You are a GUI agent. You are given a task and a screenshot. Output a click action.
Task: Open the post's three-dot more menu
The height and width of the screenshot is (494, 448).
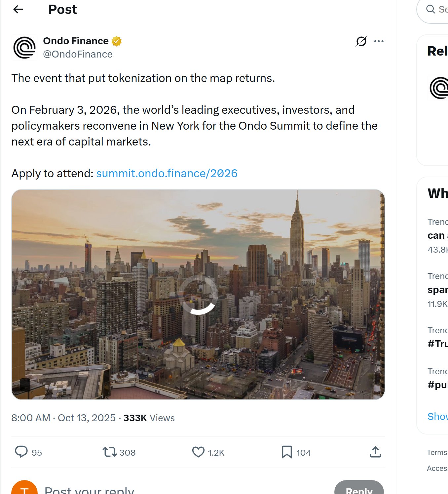(x=379, y=41)
